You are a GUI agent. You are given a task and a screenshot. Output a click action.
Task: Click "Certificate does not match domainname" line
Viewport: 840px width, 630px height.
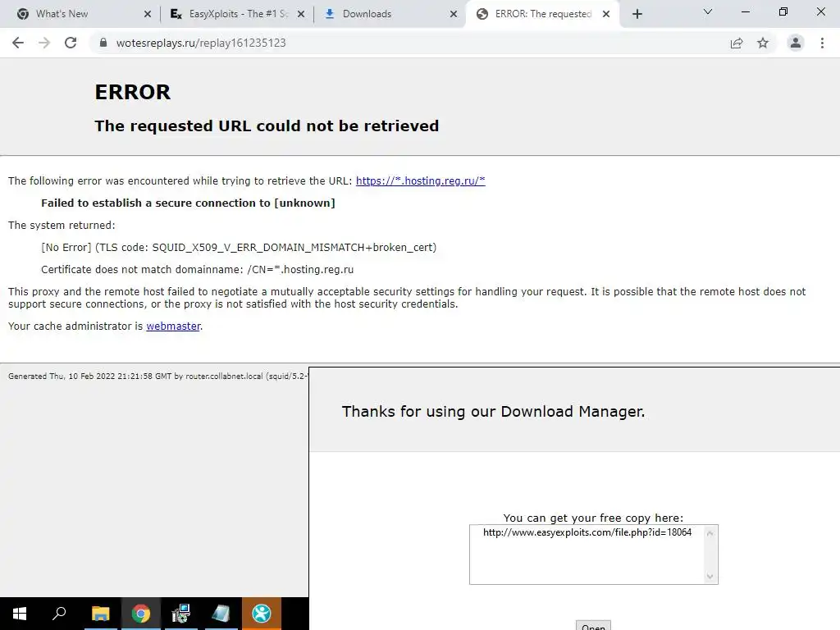(x=197, y=269)
